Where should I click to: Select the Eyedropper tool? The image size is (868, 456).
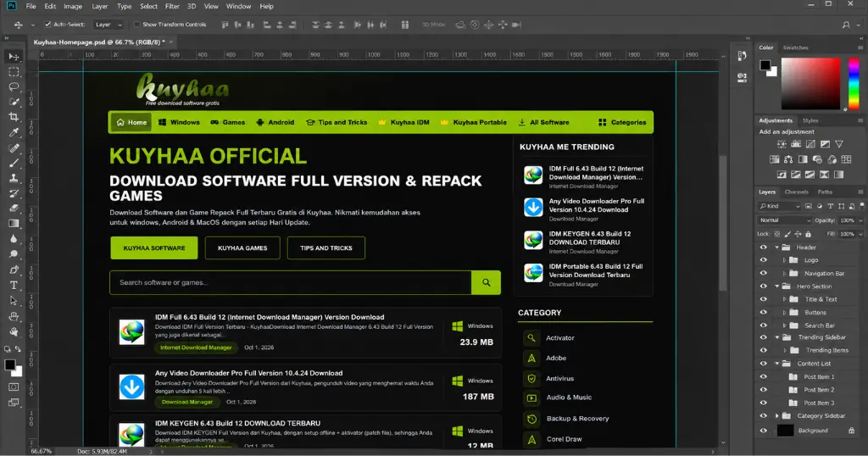(14, 132)
